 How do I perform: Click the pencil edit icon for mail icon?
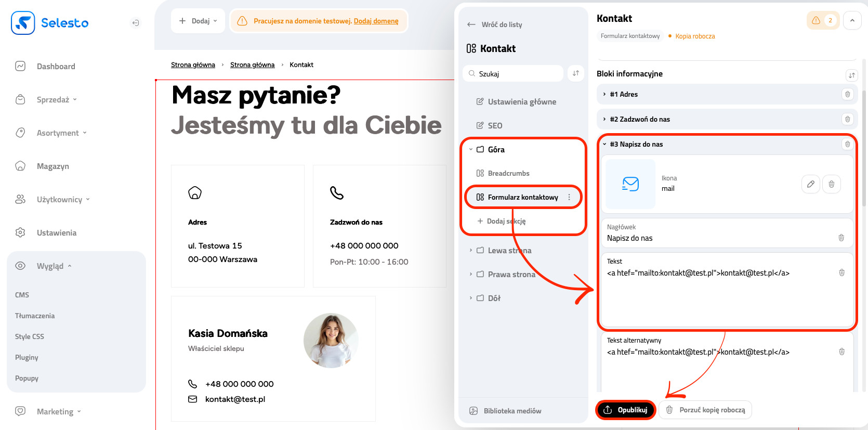coord(810,184)
